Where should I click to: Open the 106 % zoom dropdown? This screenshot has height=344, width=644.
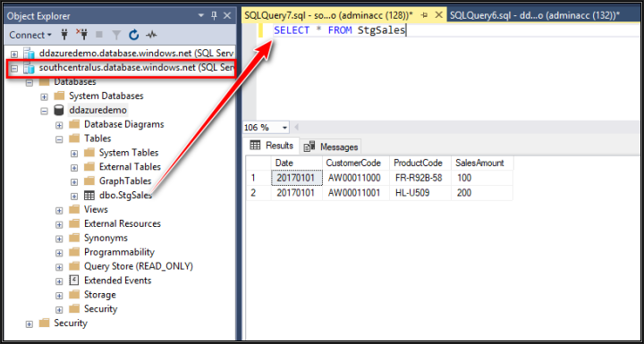[285, 128]
